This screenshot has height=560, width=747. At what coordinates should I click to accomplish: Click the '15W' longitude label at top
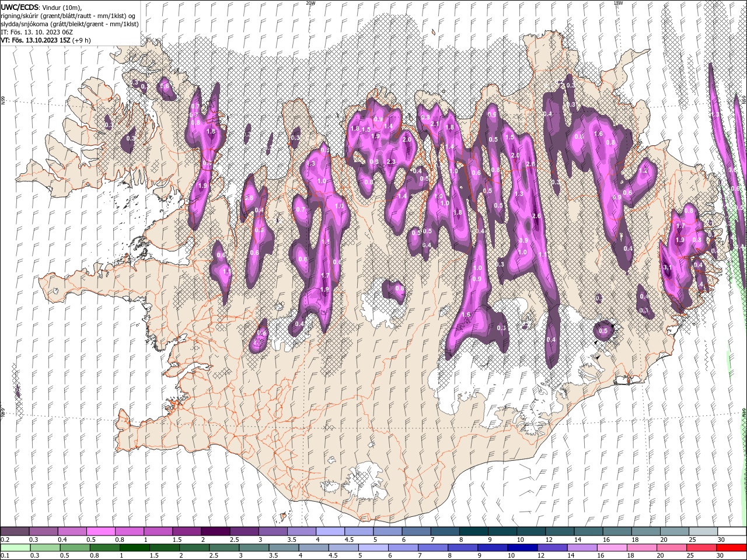[x=618, y=3]
